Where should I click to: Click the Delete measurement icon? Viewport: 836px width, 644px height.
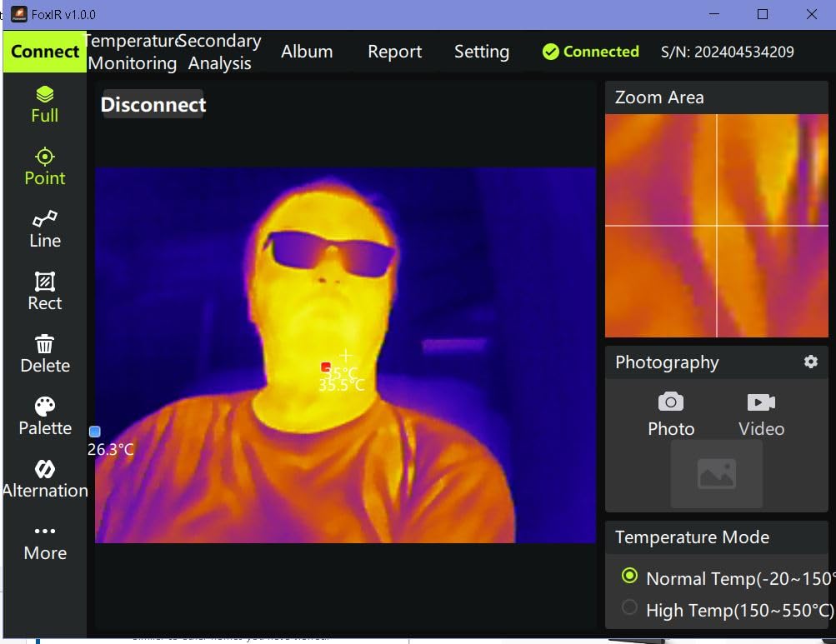tap(44, 352)
